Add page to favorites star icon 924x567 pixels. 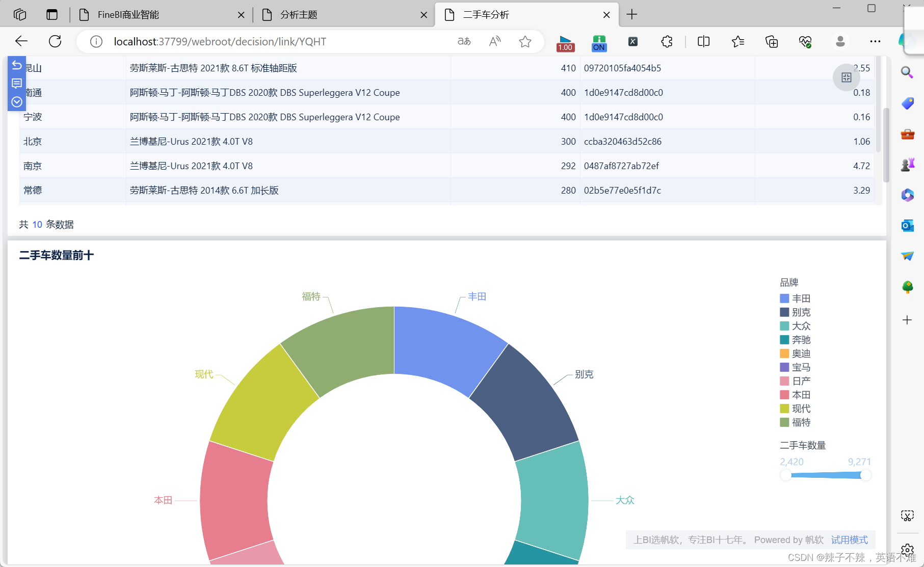click(x=525, y=41)
